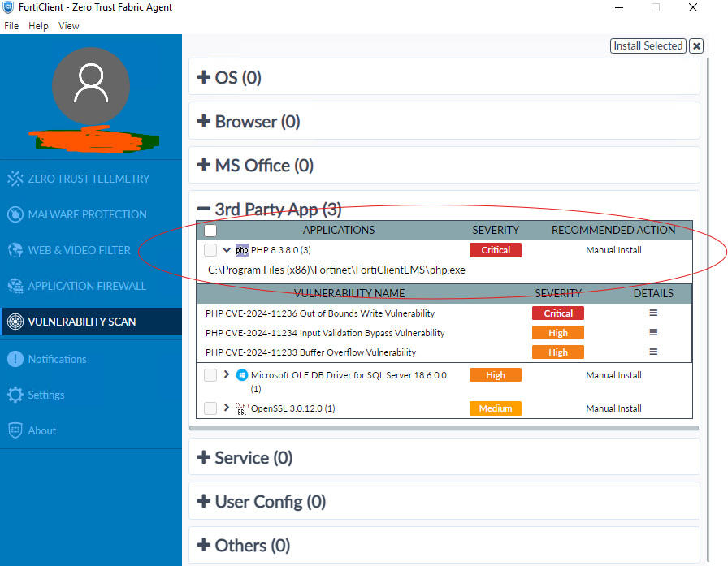Click the OpenSSL application icon
This screenshot has width=728, height=566.
[242, 408]
